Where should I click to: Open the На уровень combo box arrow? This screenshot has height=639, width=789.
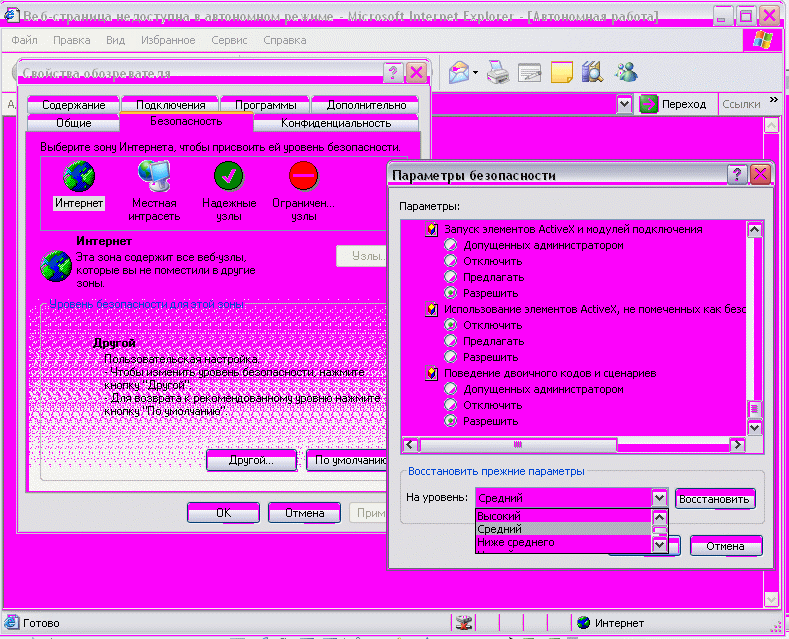659,498
